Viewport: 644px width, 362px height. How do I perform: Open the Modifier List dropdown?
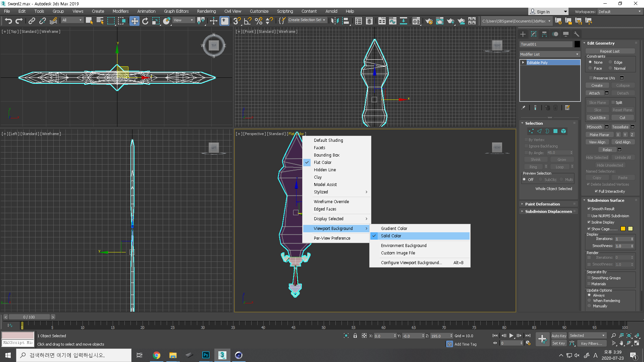[x=549, y=54]
